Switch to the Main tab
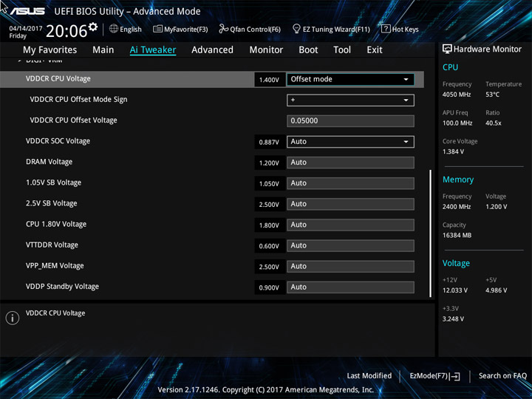Screen dimensions: 532x399 coord(103,50)
